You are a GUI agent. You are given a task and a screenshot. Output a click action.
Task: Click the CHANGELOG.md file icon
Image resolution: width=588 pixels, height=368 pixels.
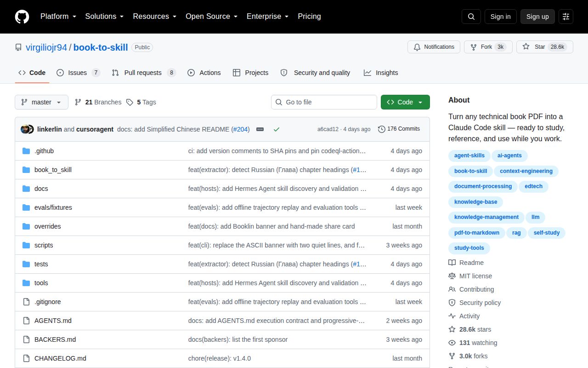pos(26,358)
